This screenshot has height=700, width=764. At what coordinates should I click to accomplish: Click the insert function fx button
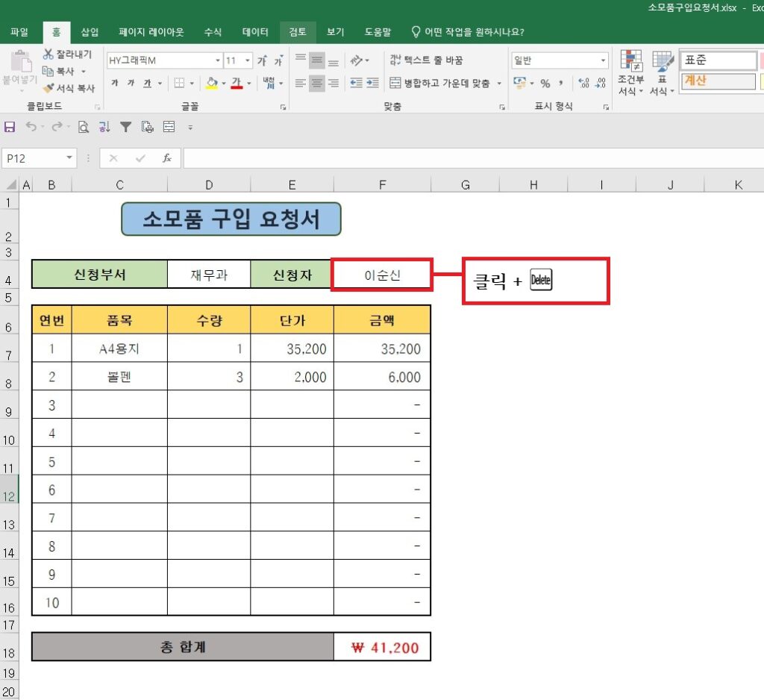(167, 158)
